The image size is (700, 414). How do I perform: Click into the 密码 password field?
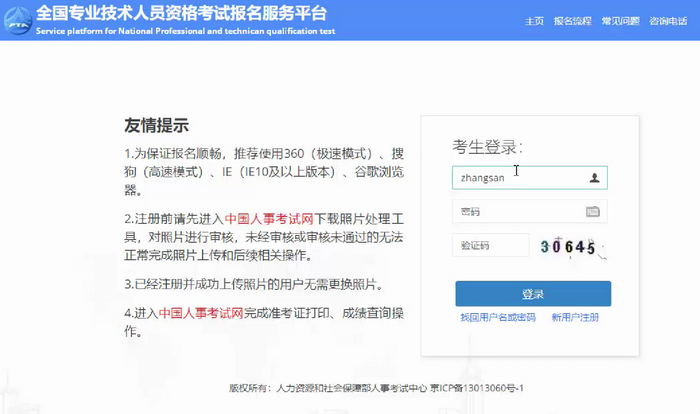pos(515,212)
